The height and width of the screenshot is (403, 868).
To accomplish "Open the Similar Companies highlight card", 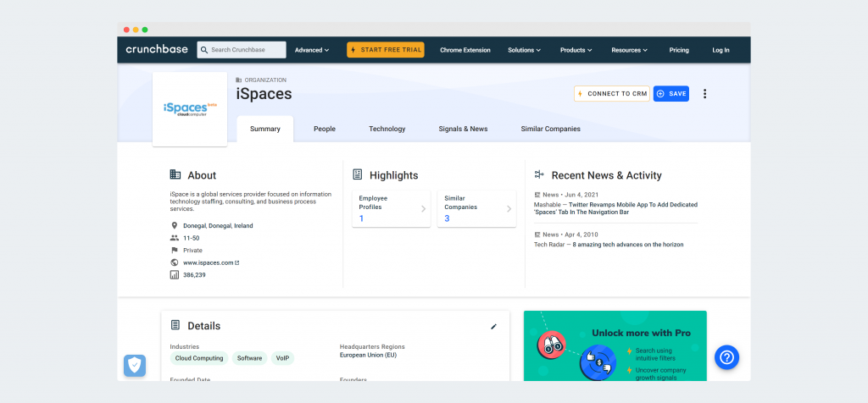I will pos(476,208).
